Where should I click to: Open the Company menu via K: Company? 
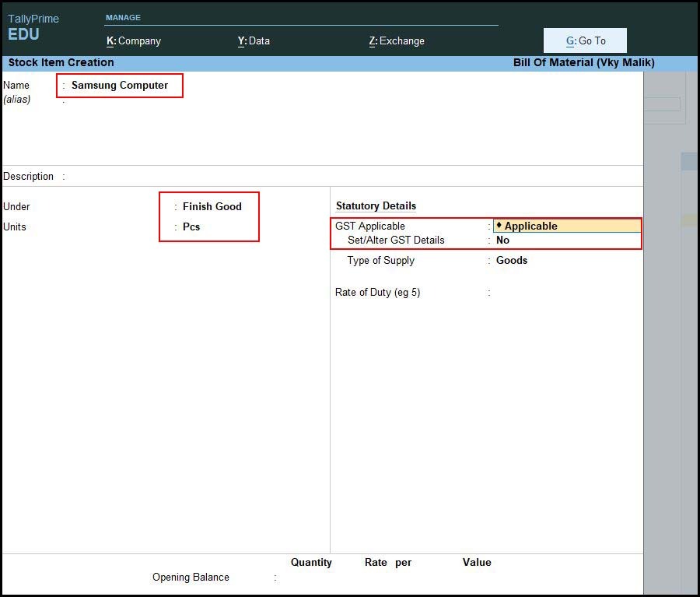pos(134,40)
